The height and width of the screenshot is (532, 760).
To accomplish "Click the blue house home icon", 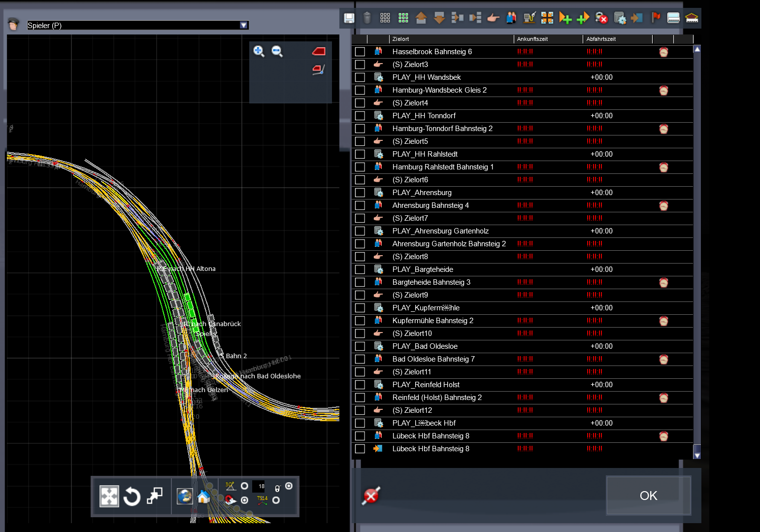I will [203, 497].
